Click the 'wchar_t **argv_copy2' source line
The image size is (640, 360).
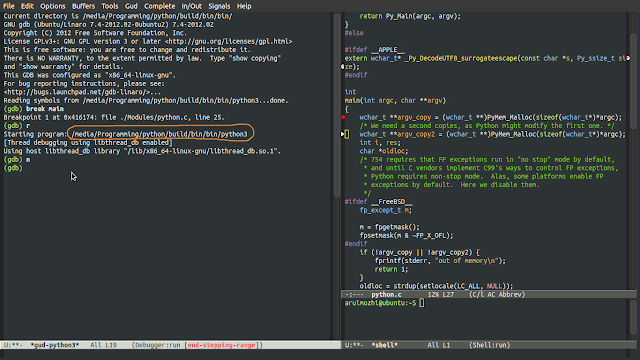[492, 134]
